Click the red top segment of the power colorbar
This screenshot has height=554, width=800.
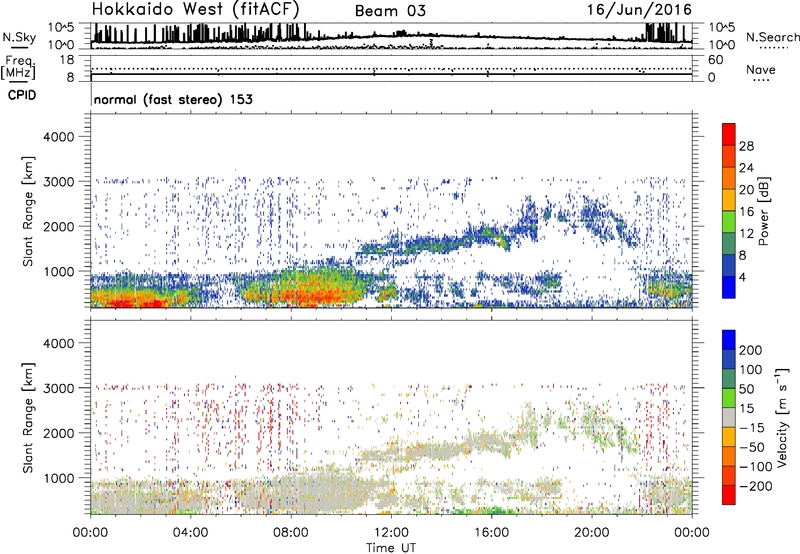pyautogui.click(x=729, y=134)
